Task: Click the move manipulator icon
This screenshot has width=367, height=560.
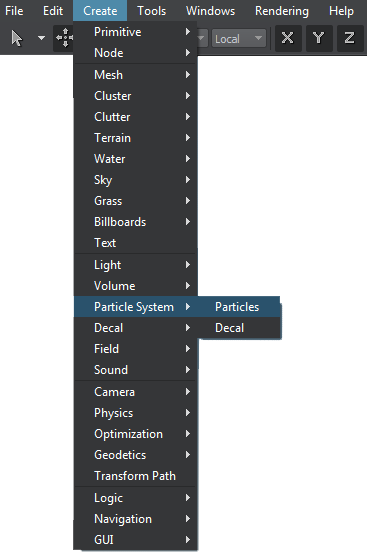Action: [x=65, y=38]
